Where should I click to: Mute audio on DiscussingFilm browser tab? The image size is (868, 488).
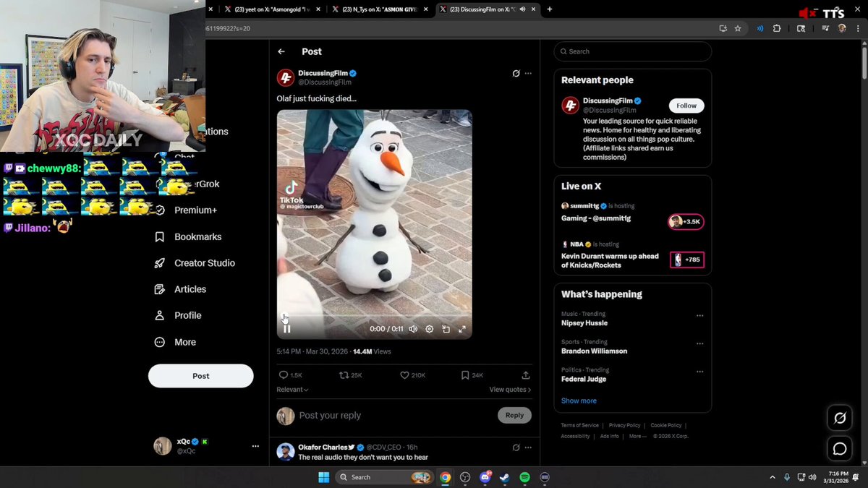(522, 9)
